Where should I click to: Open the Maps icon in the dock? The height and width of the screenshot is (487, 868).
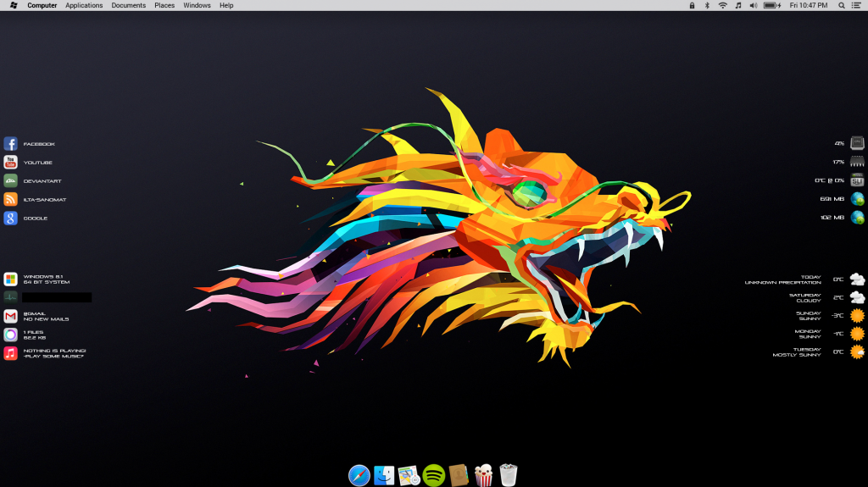(x=409, y=475)
